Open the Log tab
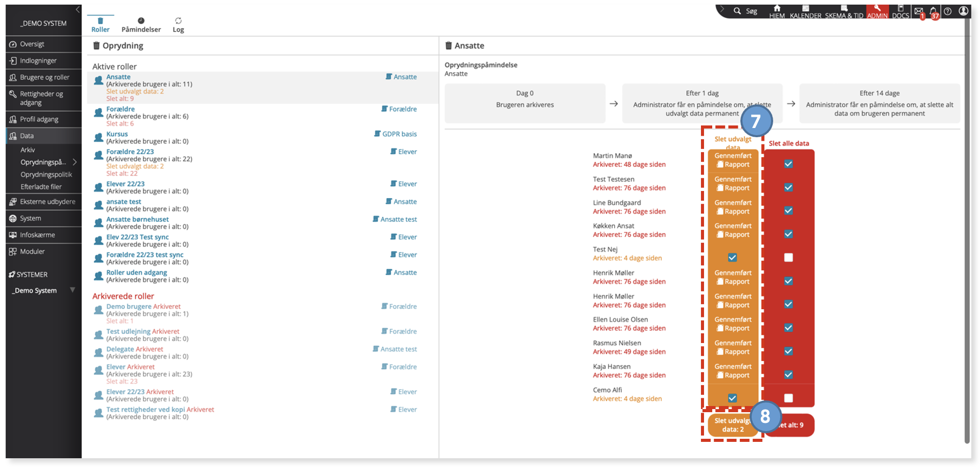980x469 pixels. click(178, 25)
